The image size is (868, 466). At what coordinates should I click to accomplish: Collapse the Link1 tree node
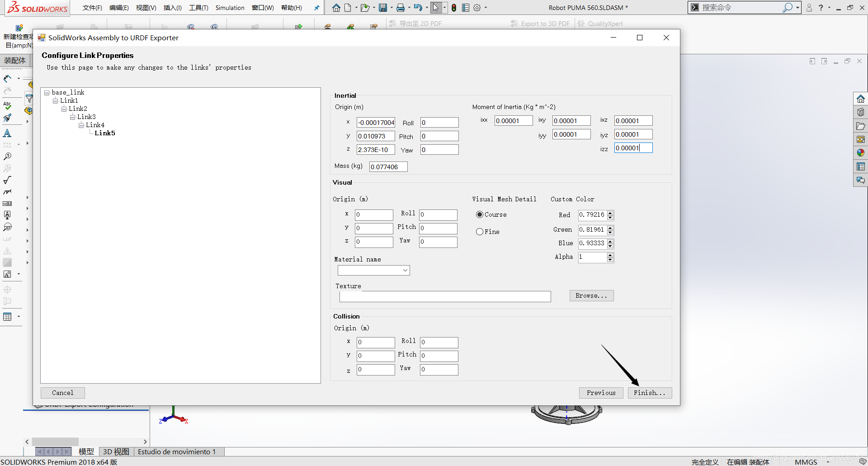coord(55,101)
